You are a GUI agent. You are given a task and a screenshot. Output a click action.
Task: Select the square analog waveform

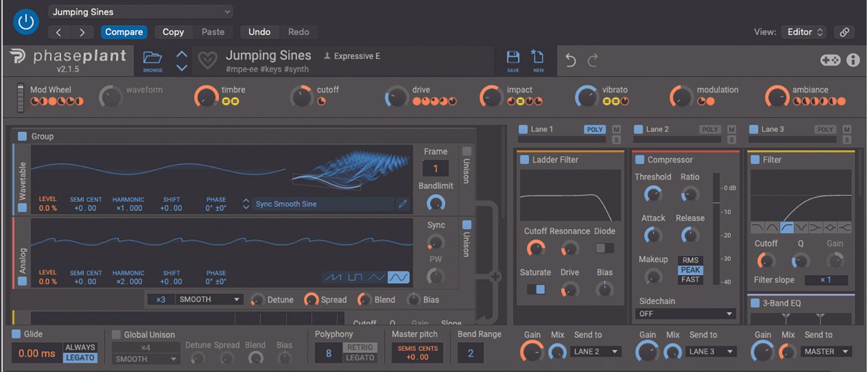tap(355, 277)
